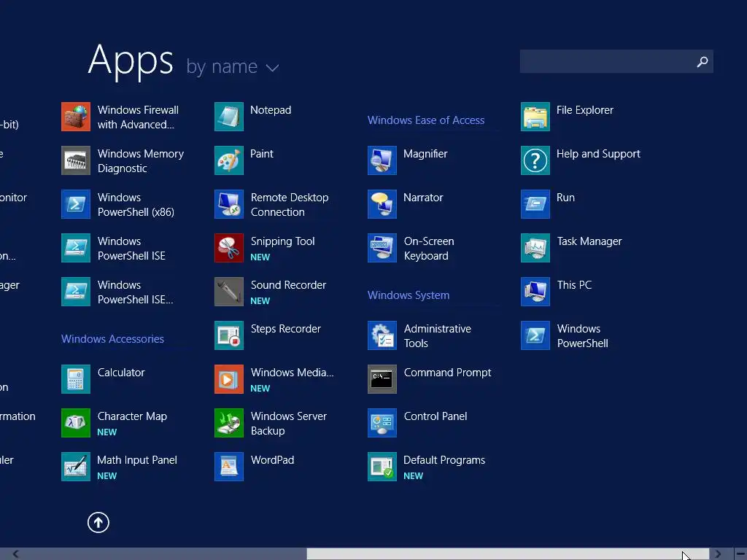Viewport: 747px width, 560px height.
Task: Start the Narrator icon
Action: coord(382,204)
